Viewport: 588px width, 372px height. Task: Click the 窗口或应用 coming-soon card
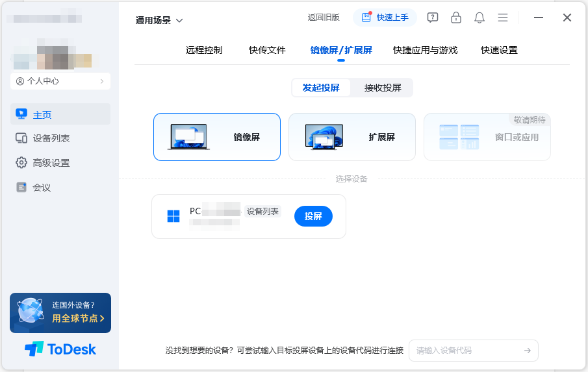pos(487,137)
